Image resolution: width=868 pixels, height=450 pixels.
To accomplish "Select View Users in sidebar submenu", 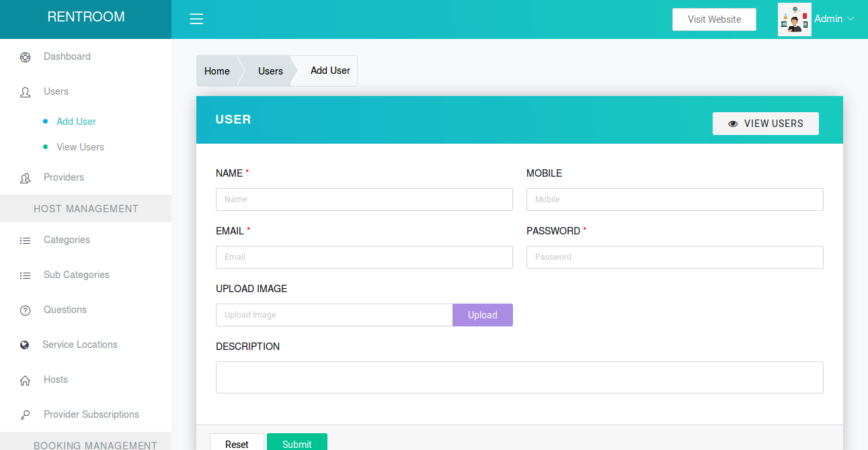I will [80, 147].
